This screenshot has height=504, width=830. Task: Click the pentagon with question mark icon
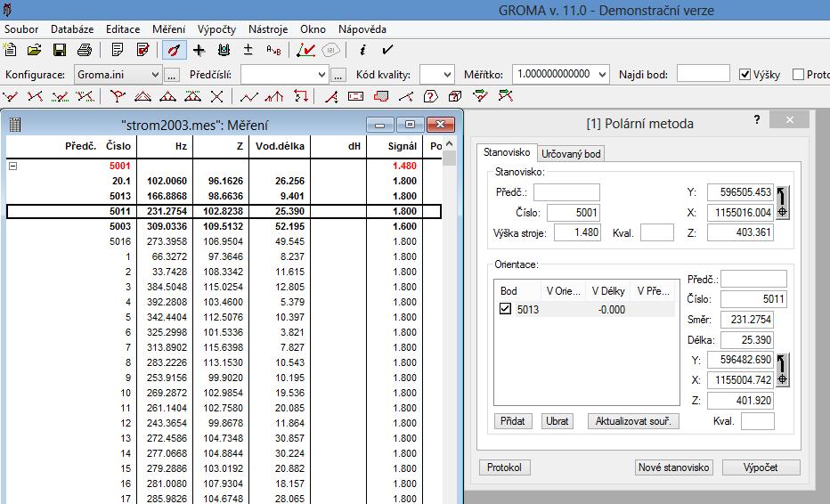pos(431,96)
